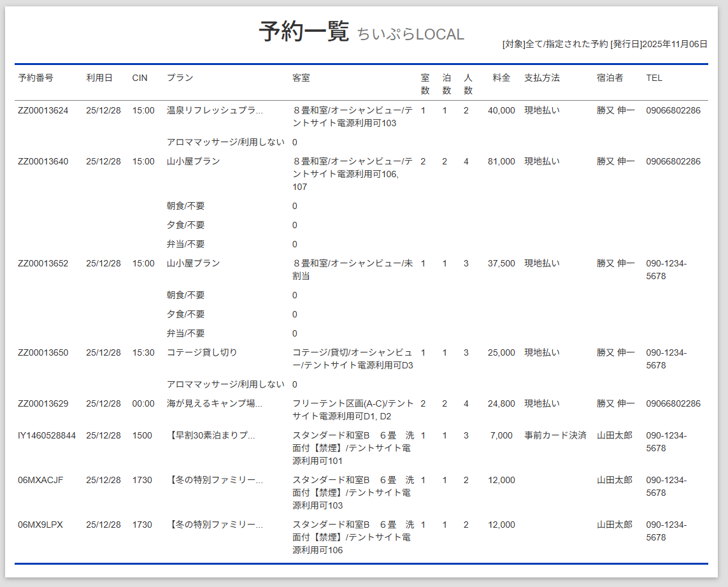Image resolution: width=728 pixels, height=587 pixels.
Task: Select reservation number 06MXACJF
Action: (x=40, y=480)
